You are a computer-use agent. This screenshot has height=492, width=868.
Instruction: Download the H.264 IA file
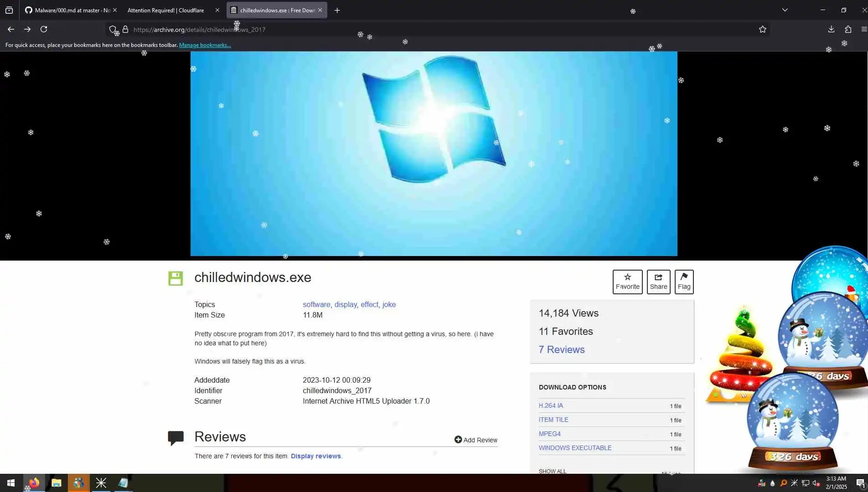(551, 405)
